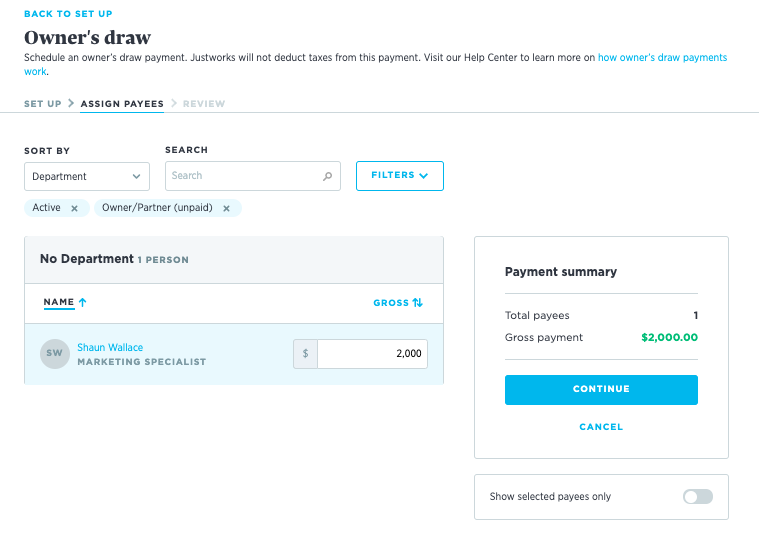Click the dollar sign prefix icon
The width and height of the screenshot is (759, 543).
tap(305, 354)
